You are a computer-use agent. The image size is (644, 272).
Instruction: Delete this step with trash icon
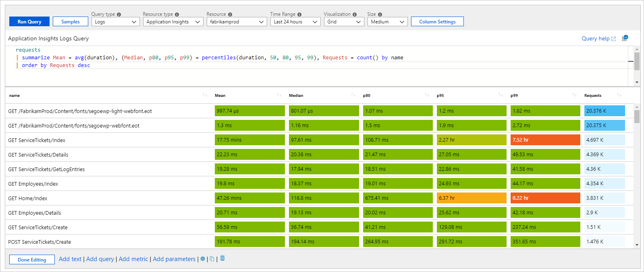point(222,258)
